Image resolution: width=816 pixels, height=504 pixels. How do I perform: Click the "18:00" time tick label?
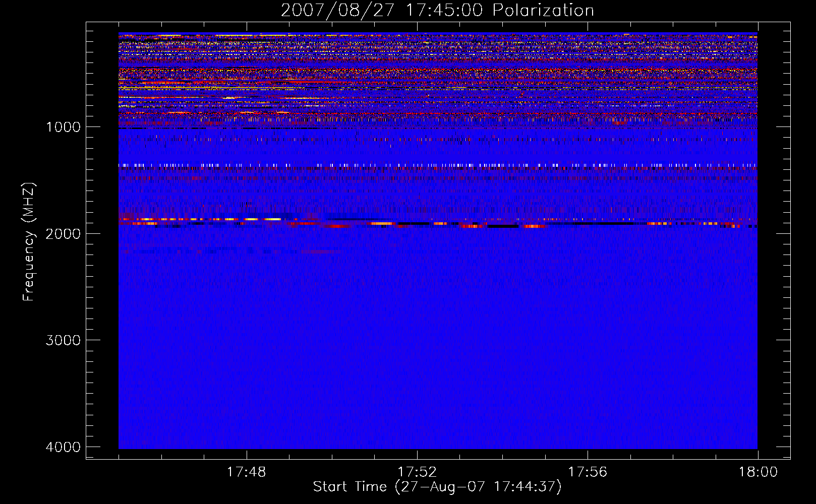758,472
